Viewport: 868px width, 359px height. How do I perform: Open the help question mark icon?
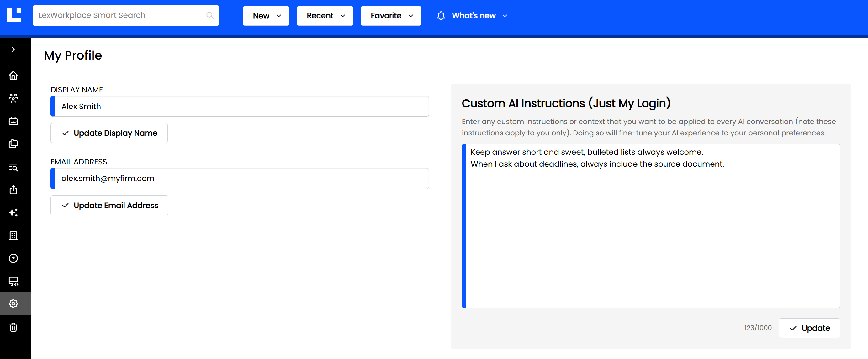click(x=13, y=258)
